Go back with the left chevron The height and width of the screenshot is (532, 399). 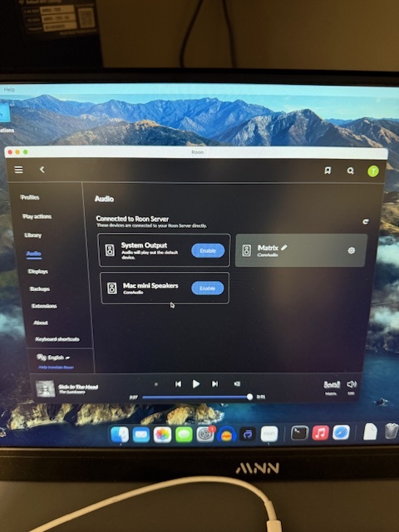(42, 170)
